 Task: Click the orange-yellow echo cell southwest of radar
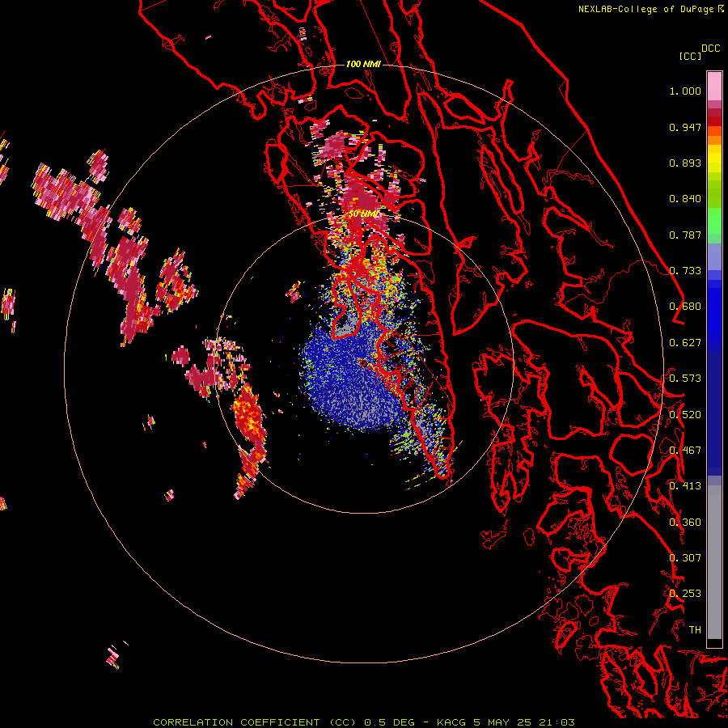pyautogui.click(x=248, y=416)
